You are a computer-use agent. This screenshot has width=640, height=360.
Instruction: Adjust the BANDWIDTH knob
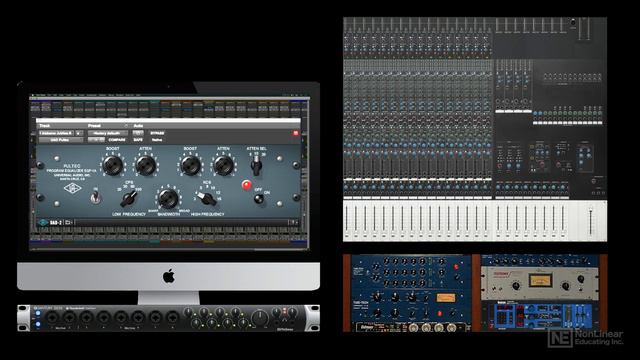(x=168, y=199)
